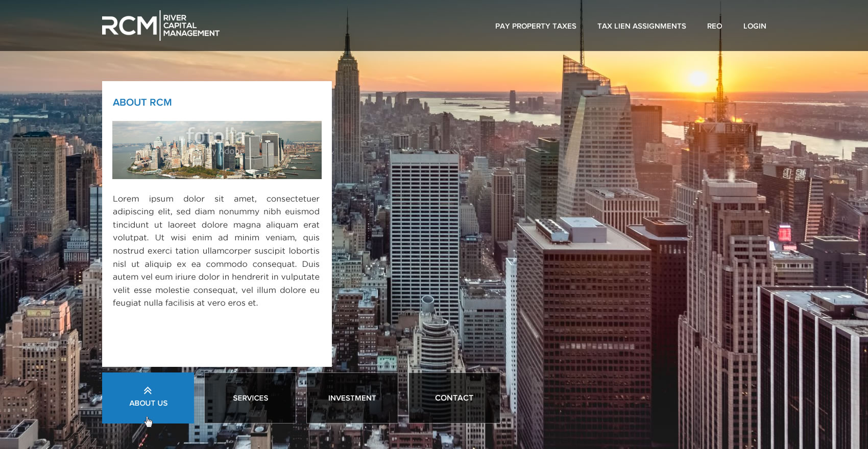Switch to the Investment tab
Viewport: 868px width, 449px height.
352,397
